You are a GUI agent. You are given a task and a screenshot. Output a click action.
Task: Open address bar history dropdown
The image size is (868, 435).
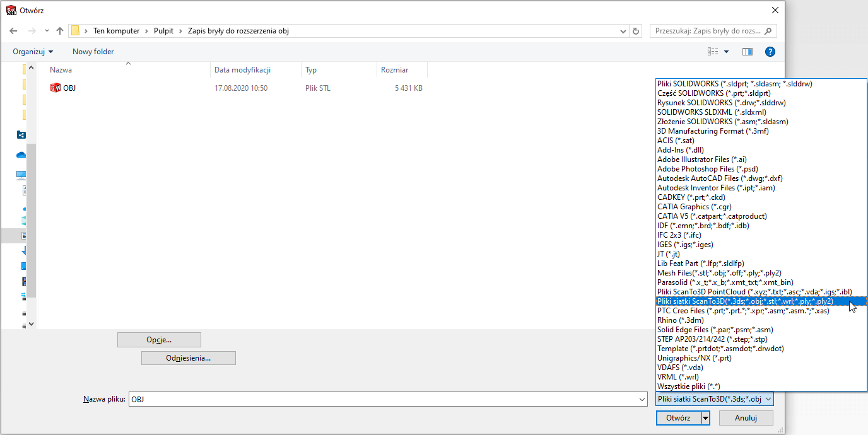click(623, 31)
